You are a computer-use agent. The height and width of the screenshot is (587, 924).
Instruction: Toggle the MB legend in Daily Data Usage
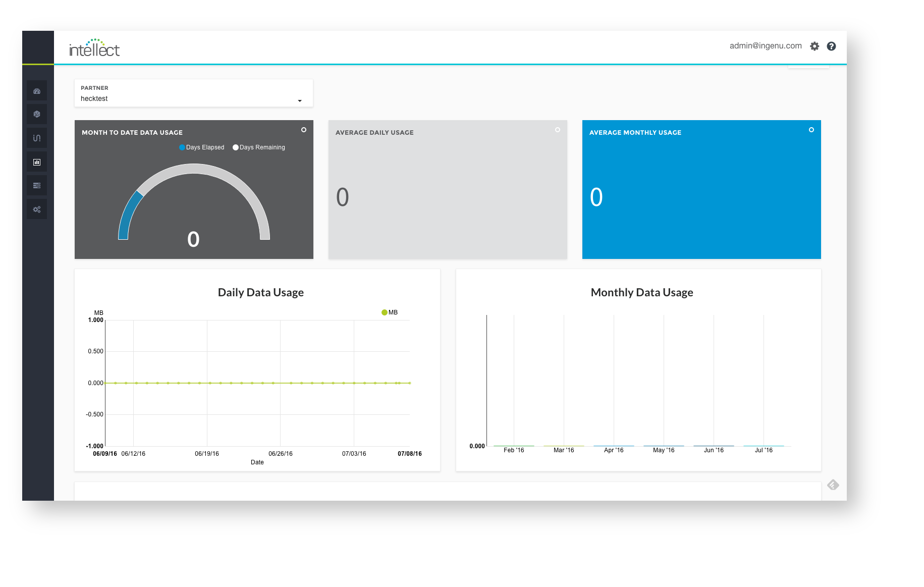click(x=390, y=312)
